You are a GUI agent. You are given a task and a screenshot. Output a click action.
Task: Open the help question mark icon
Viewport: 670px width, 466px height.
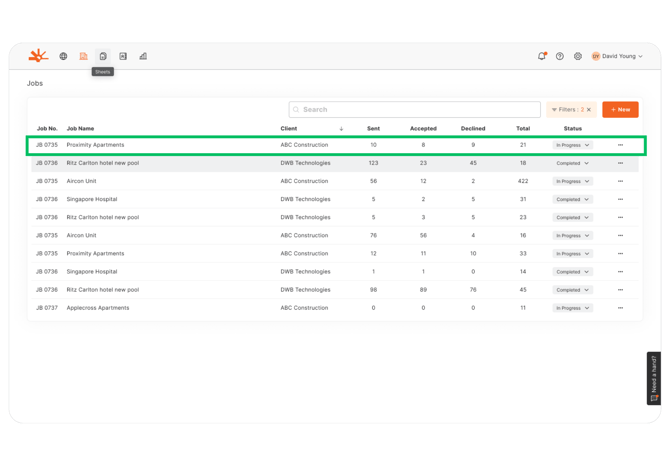560,56
